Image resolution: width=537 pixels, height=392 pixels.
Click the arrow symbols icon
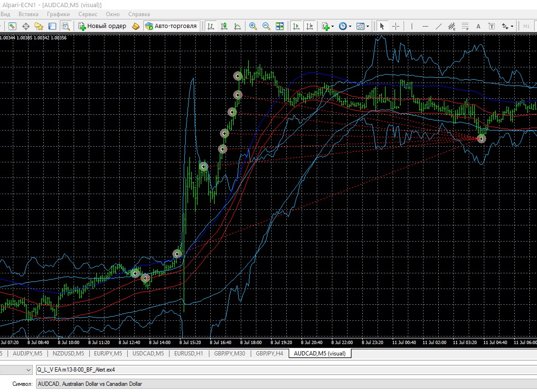[505, 26]
